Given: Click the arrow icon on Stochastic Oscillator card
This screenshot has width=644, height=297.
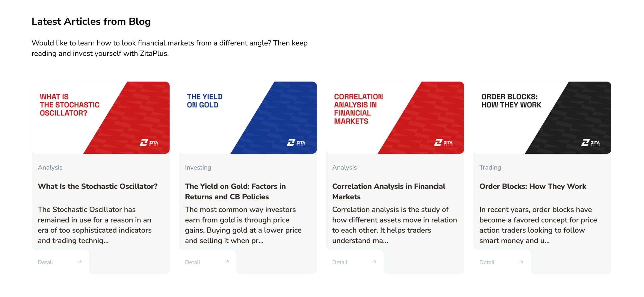Looking at the screenshot, I should [79, 262].
